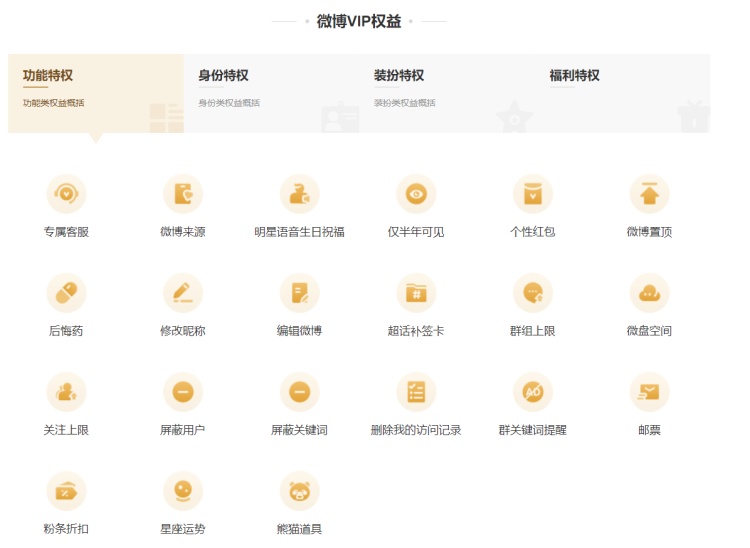
Task: Click the 微博来源 icon
Action: pos(183,194)
